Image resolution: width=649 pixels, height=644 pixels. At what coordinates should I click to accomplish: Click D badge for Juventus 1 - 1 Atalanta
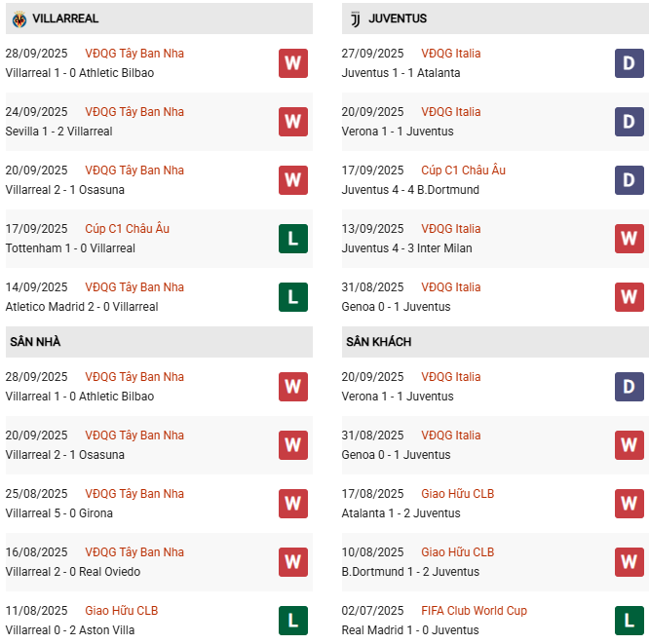630,63
